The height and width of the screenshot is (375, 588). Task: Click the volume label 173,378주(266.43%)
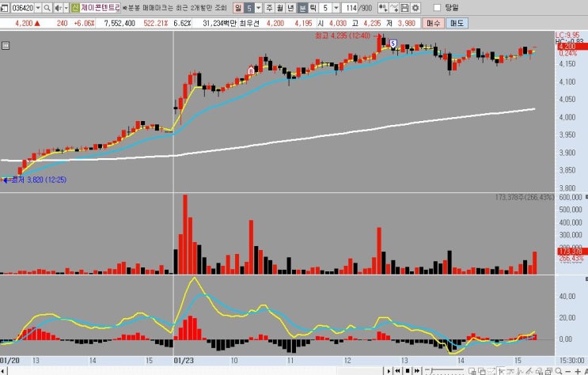tap(524, 197)
